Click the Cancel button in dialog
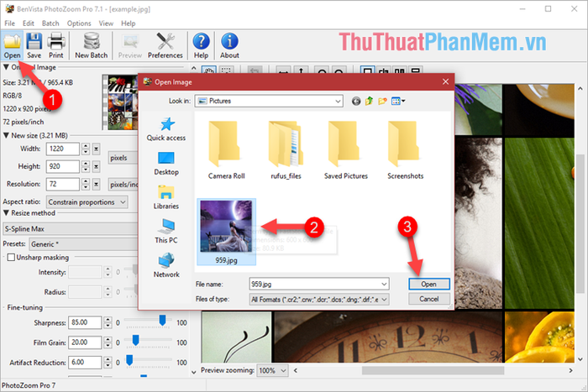The image size is (588, 392). [x=428, y=299]
